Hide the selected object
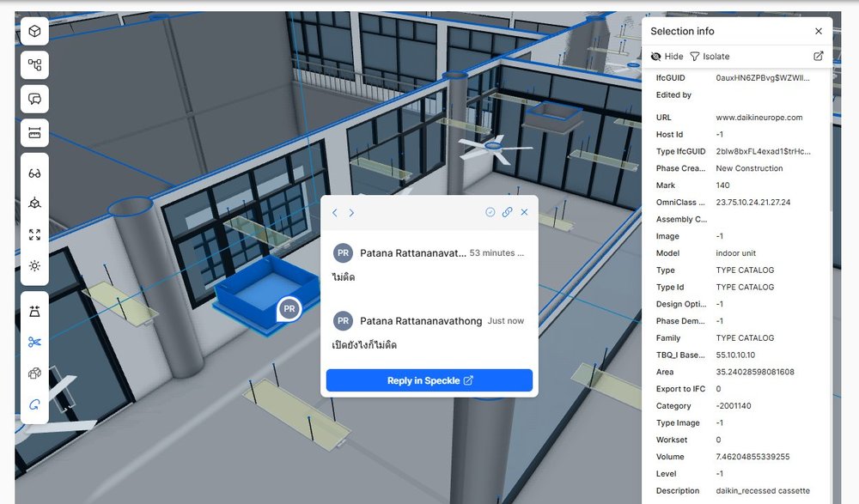This screenshot has width=859, height=504. click(667, 57)
